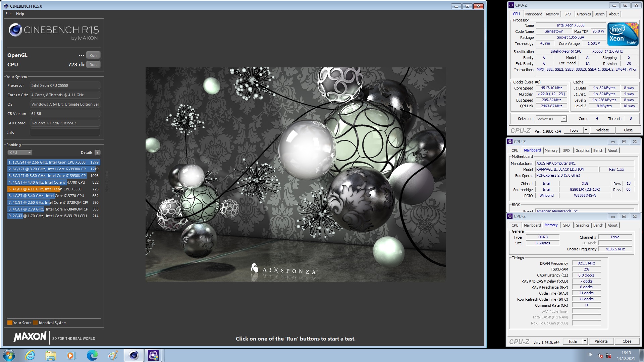Open the Details arrow in the Ranking panel

coord(98,153)
